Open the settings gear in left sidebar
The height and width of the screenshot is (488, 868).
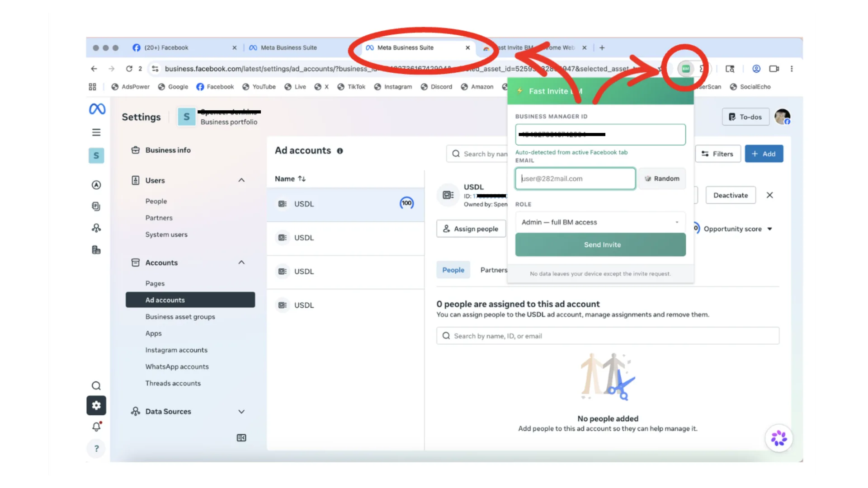point(96,405)
